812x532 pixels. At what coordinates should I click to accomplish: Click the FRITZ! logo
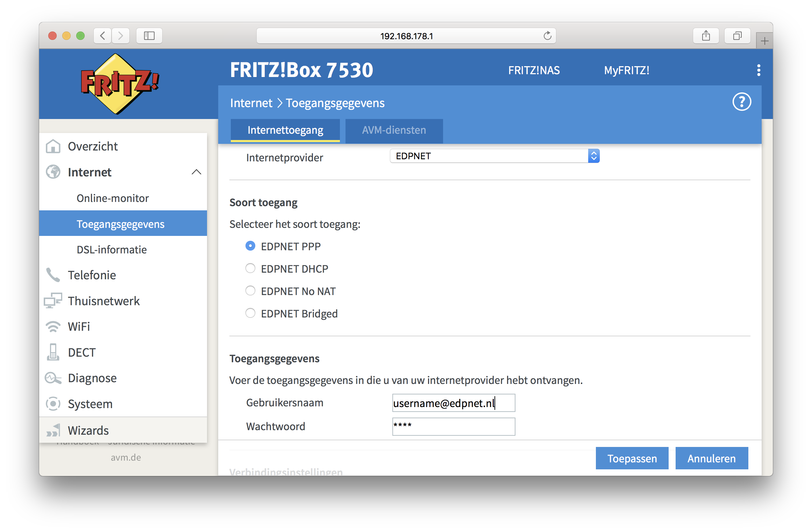[120, 84]
